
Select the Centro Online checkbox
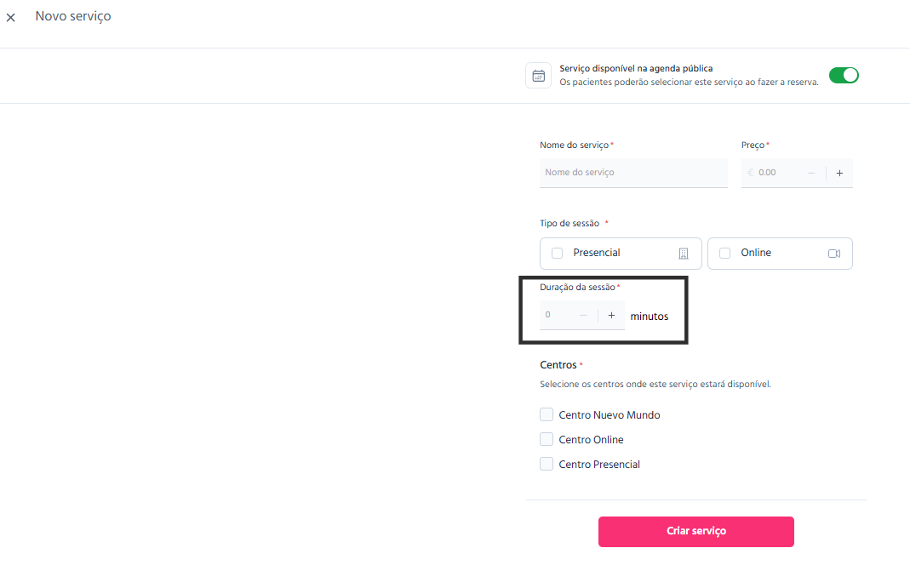(547, 440)
